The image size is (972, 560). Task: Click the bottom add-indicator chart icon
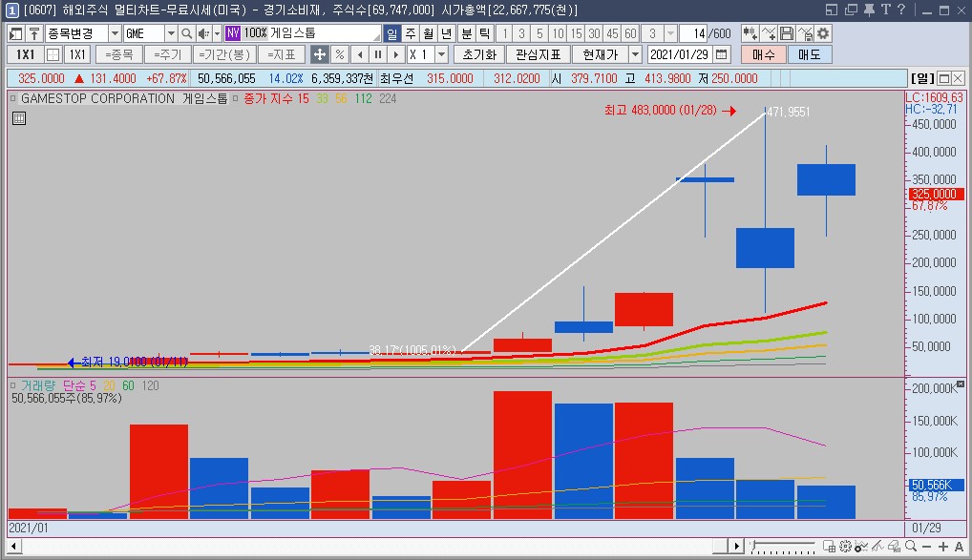861,547
